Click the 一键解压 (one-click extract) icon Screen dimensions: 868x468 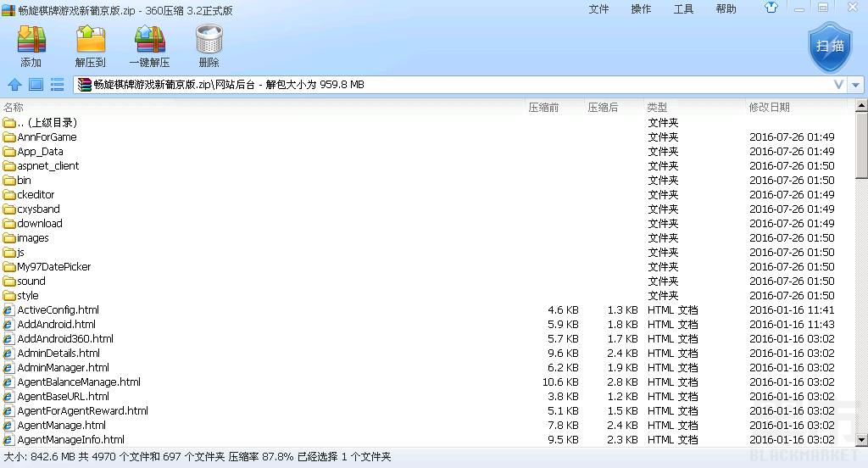pyautogui.click(x=149, y=40)
